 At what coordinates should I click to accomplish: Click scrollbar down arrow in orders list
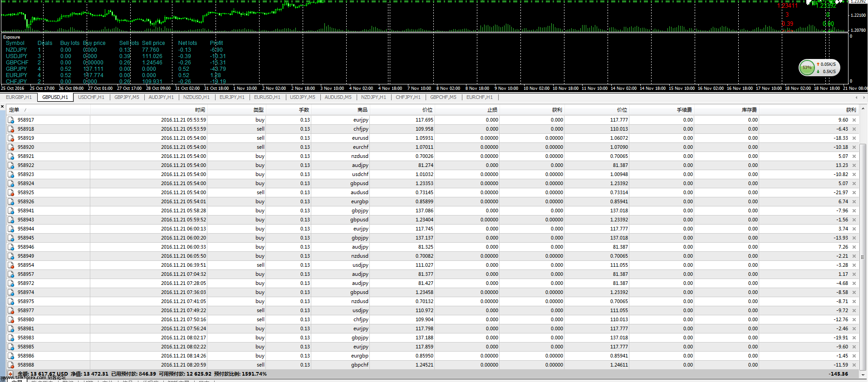[863, 375]
